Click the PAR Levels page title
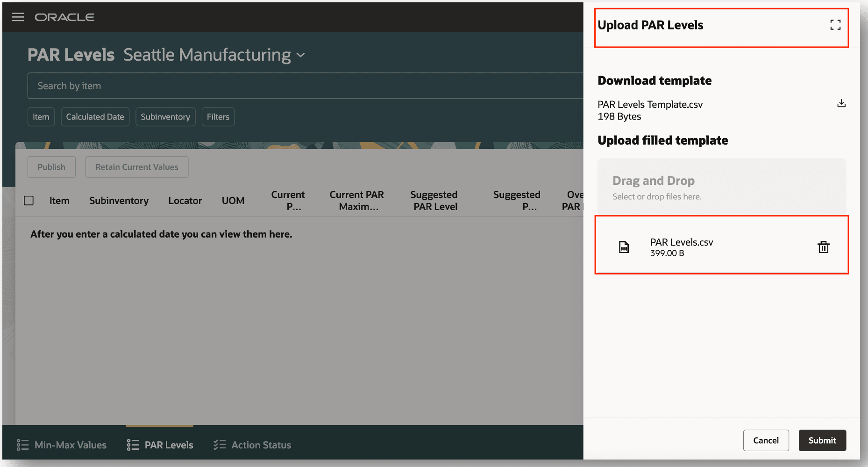The image size is (868, 467). coord(71,55)
